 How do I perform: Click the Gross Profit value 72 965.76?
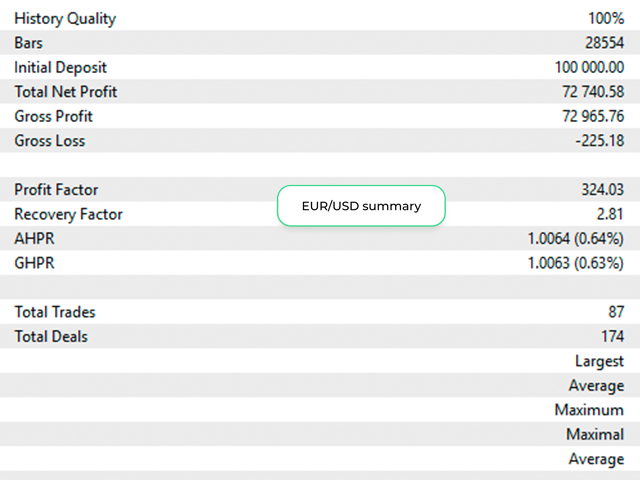(x=593, y=116)
